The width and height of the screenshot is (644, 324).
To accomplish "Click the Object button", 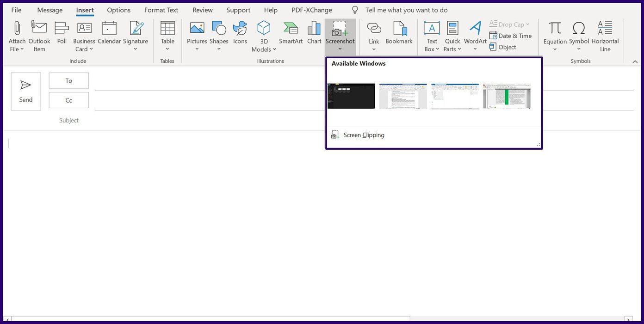I will coord(503,47).
